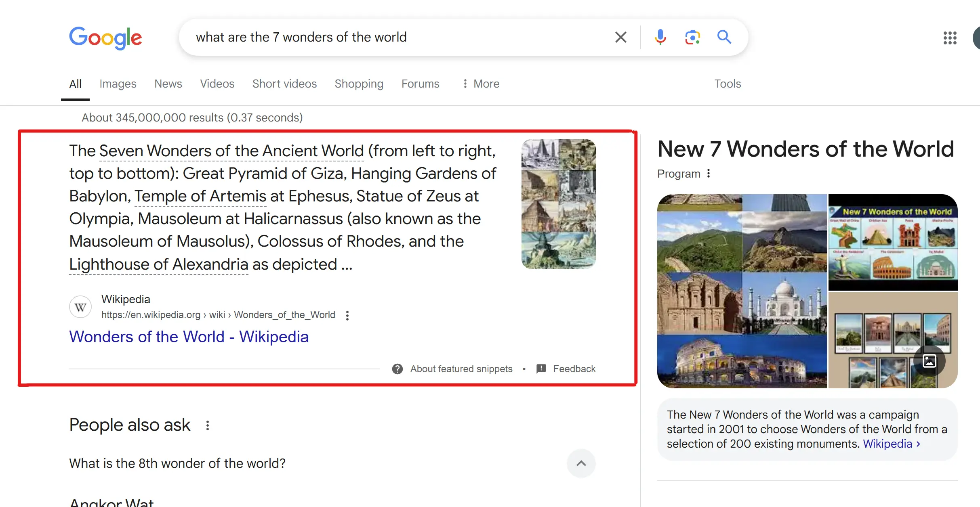Open the Shopping tab
Screen dimensions: 980x507
click(359, 84)
